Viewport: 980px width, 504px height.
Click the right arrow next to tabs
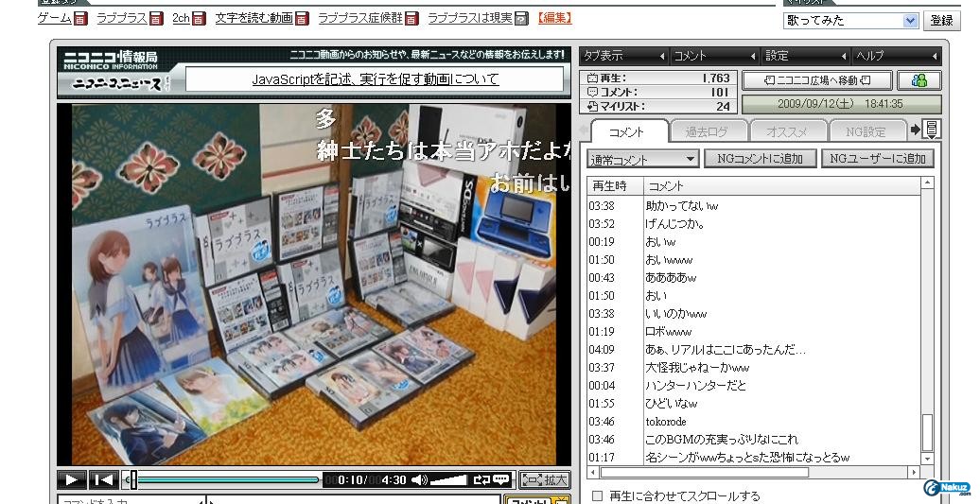pos(916,130)
